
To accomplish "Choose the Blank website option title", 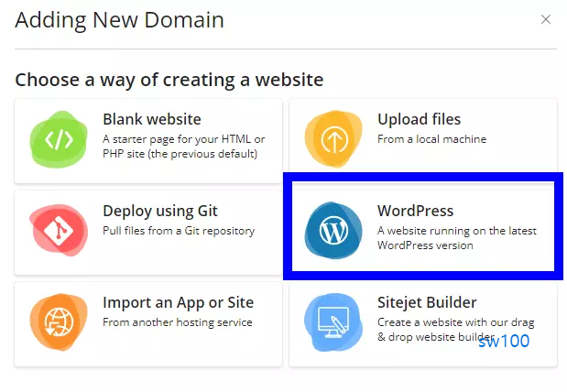I will pos(152,119).
